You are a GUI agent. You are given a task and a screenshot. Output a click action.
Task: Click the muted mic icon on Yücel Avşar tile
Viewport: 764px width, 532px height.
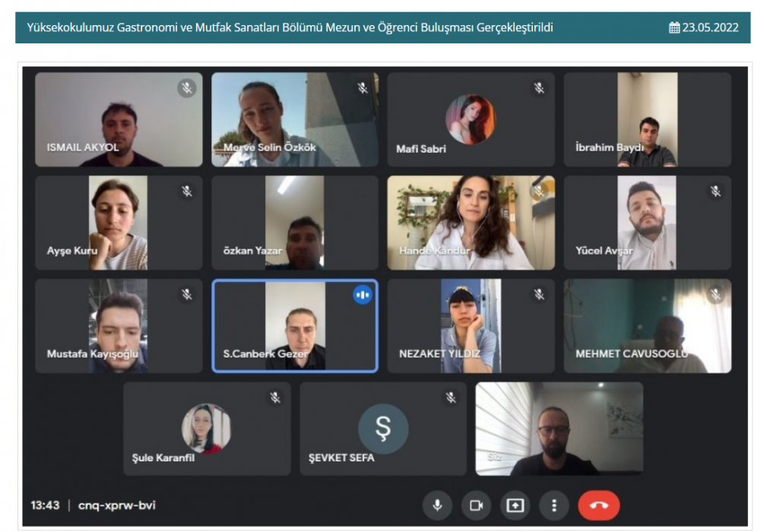pos(715,191)
